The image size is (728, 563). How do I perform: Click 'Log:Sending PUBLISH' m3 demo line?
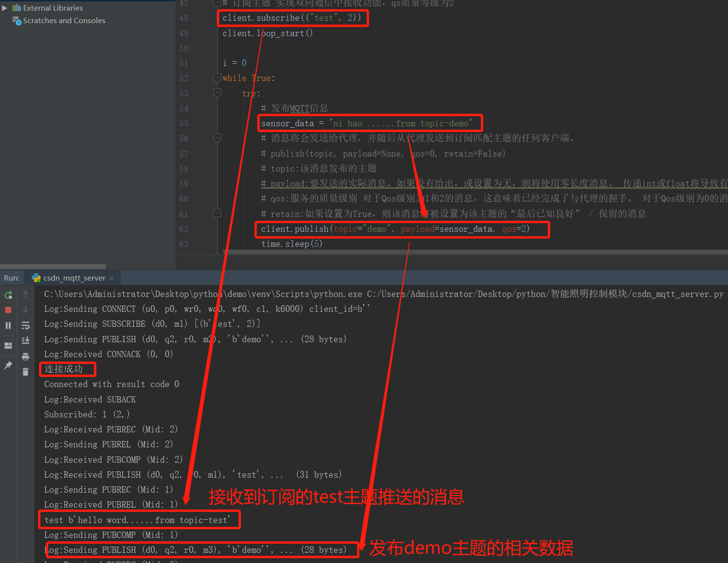[x=196, y=550]
